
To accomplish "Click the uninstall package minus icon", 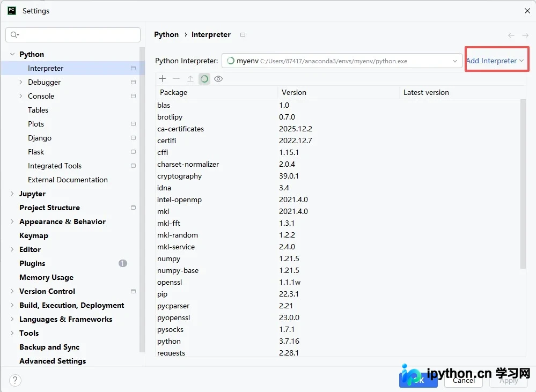I will coord(177,79).
